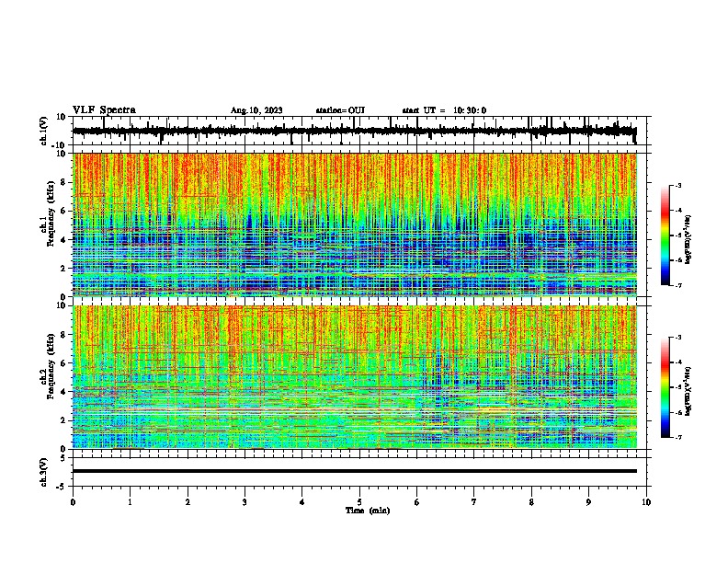
Task: Click inside the ch.1 spectrogram panel
Action: point(355,224)
